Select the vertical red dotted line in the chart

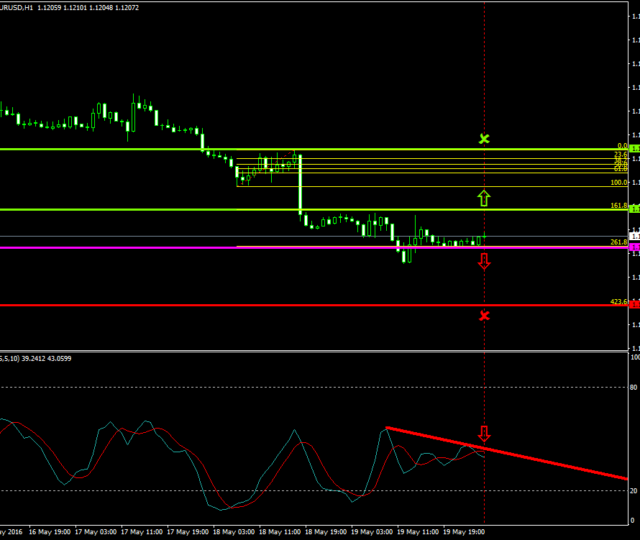point(484,80)
